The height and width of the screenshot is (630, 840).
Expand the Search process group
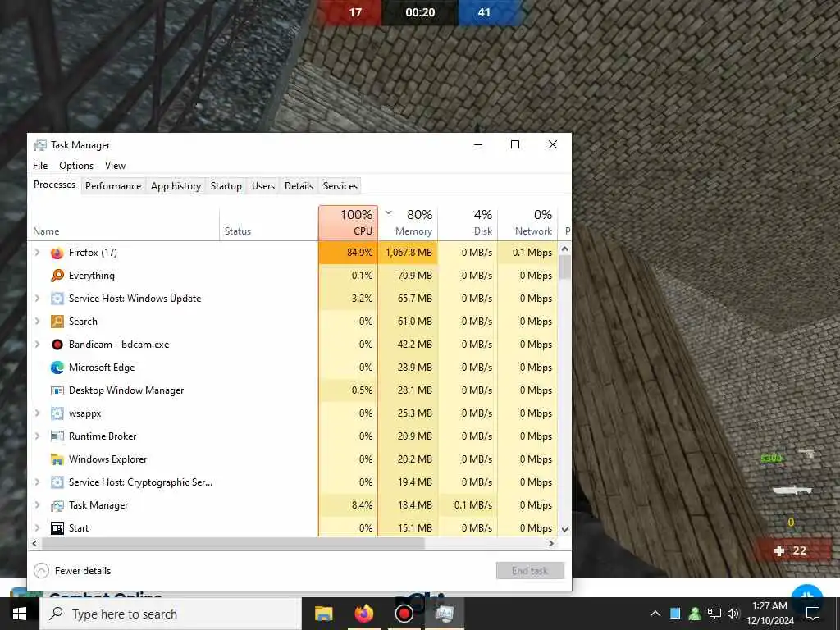37,322
